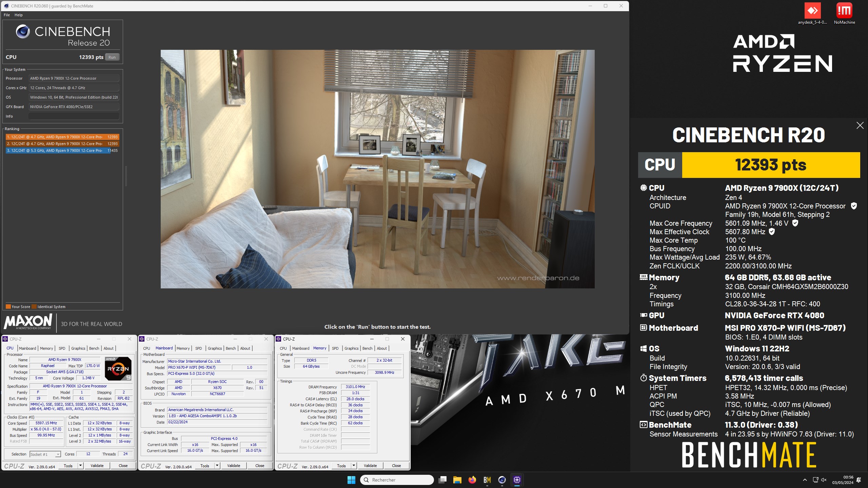The image size is (868, 488).
Task: Open the Help menu in Cinebench
Action: [19, 15]
